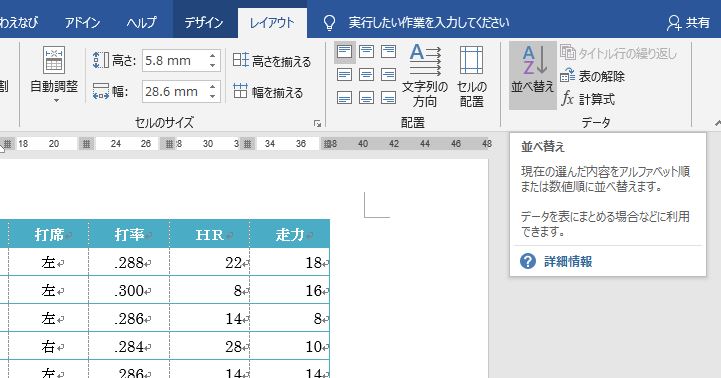Decrease row height with down spinner
The width and height of the screenshot is (721, 378).
[212, 65]
